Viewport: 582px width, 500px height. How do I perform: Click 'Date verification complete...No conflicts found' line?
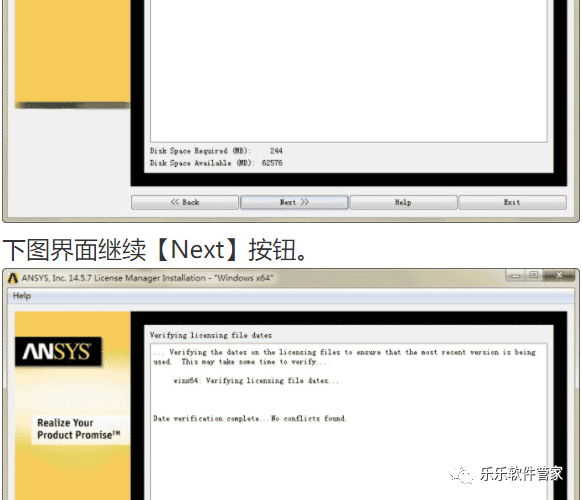point(249,419)
